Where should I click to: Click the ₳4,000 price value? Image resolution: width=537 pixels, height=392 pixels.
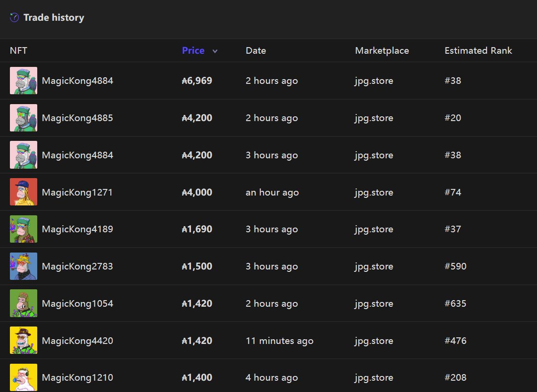tap(197, 192)
